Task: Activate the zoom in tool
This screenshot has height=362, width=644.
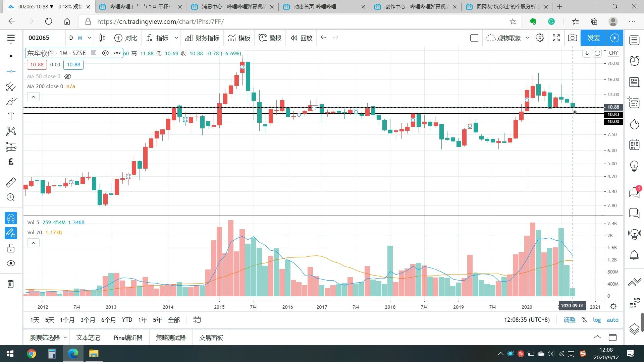Action: point(11,197)
